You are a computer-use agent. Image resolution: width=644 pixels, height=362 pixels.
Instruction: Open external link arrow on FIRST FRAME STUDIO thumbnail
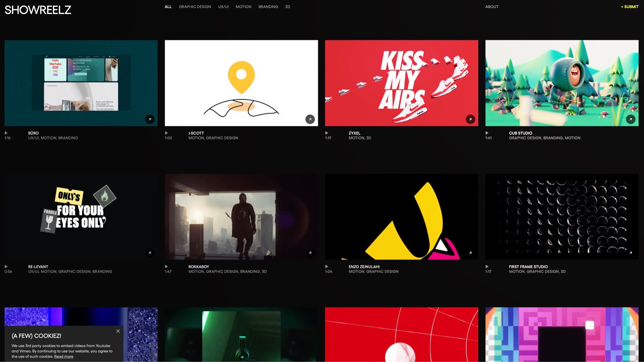pos(631,253)
